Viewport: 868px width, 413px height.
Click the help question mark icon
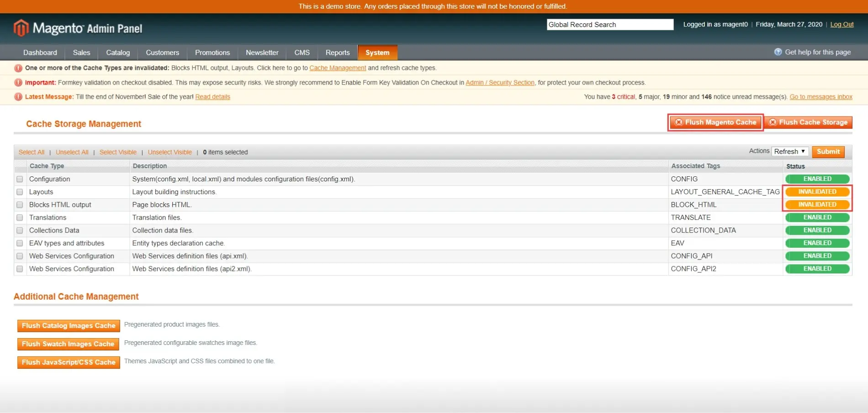tap(778, 52)
